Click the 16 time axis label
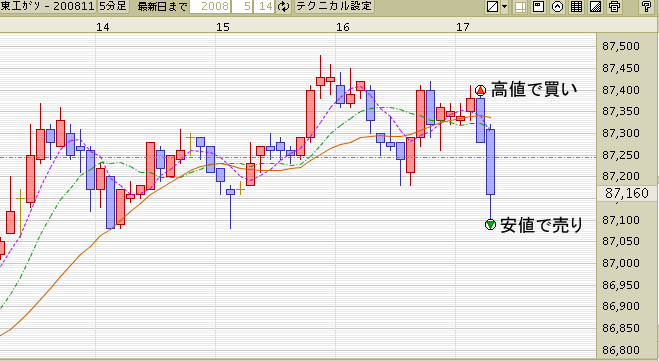 click(343, 27)
